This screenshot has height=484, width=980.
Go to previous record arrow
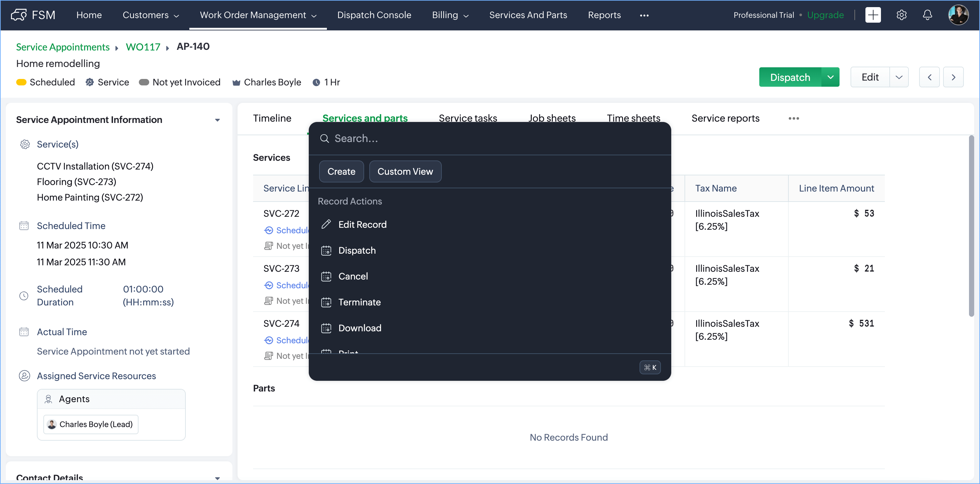[929, 77]
